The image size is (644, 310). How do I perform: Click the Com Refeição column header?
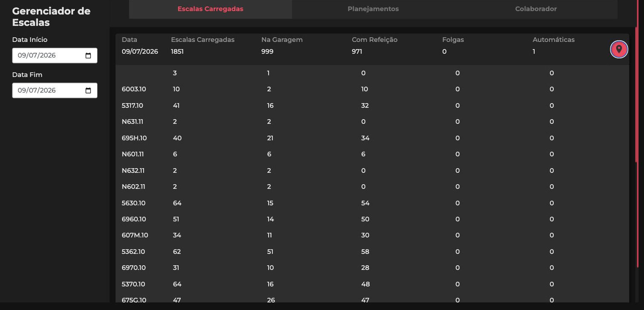(374, 40)
